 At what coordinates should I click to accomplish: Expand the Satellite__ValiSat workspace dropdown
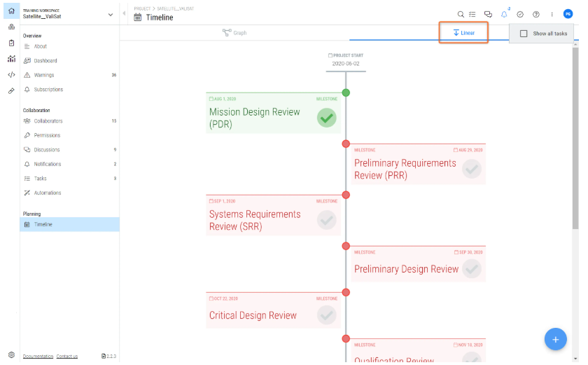(x=110, y=14)
